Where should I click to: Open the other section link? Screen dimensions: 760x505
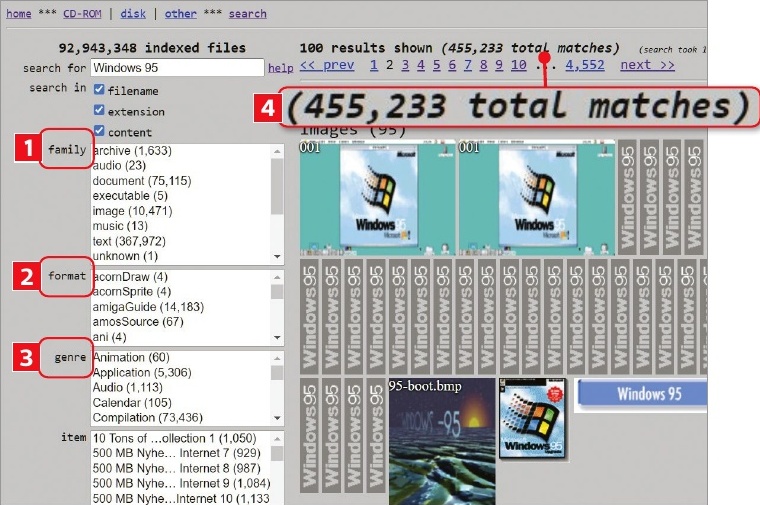(180, 14)
